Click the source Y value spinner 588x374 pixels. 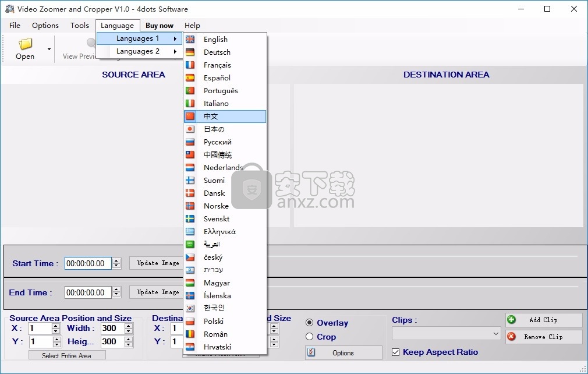tap(56, 342)
